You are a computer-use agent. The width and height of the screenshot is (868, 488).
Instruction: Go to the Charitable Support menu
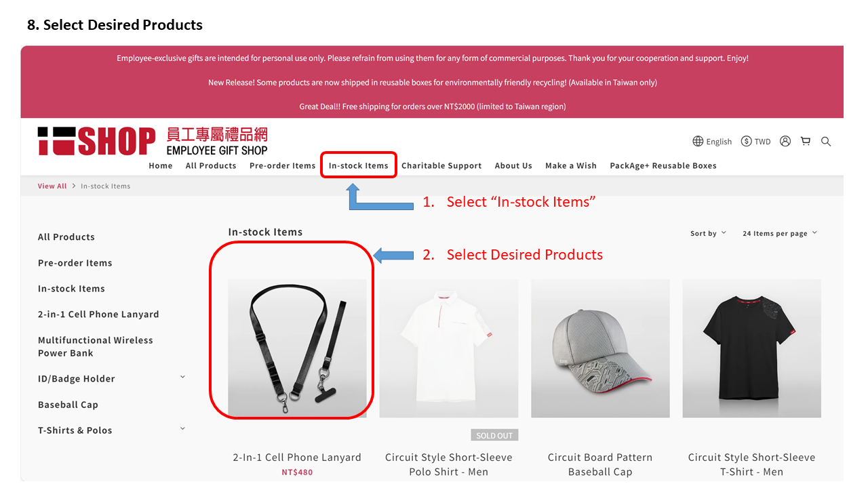[441, 165]
